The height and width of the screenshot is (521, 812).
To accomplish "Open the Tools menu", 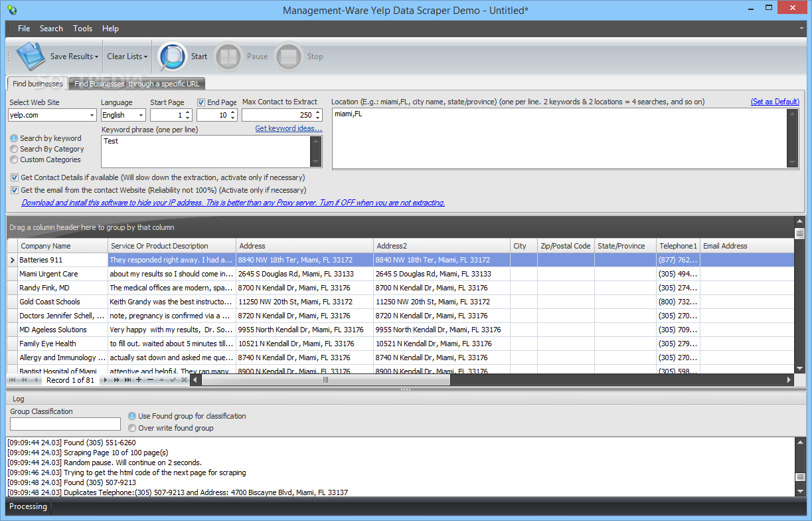I will [x=83, y=29].
